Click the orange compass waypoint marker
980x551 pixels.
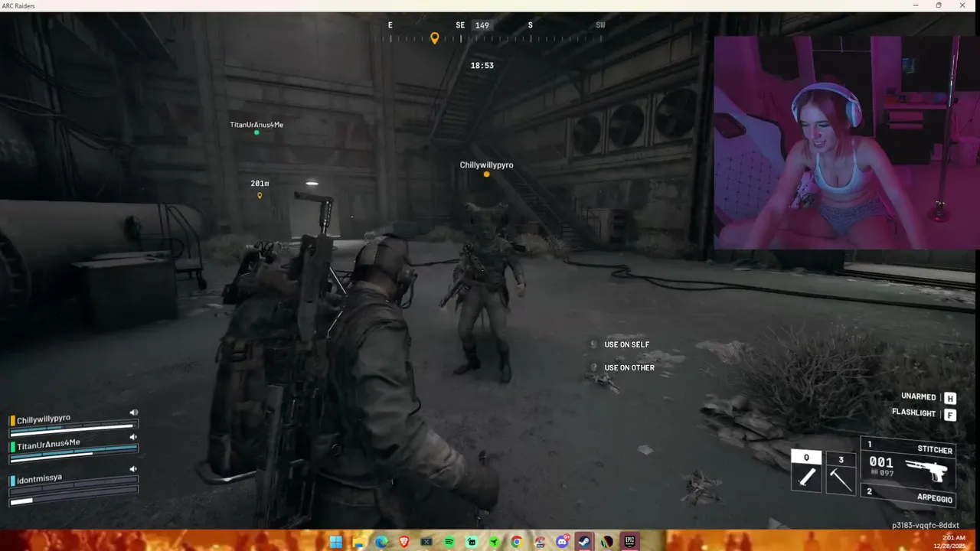point(435,37)
